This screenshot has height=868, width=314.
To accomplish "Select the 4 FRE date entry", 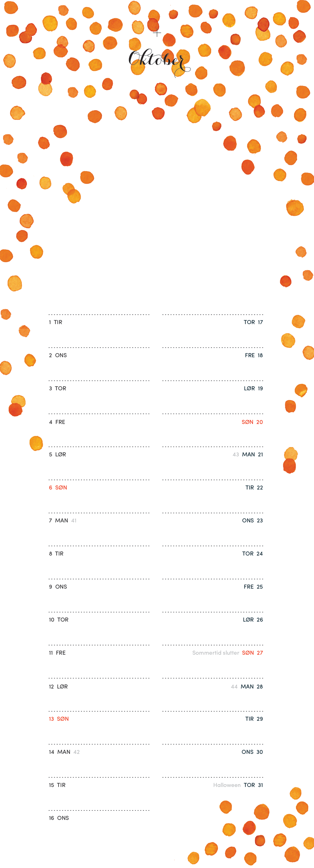I will pos(57,422).
